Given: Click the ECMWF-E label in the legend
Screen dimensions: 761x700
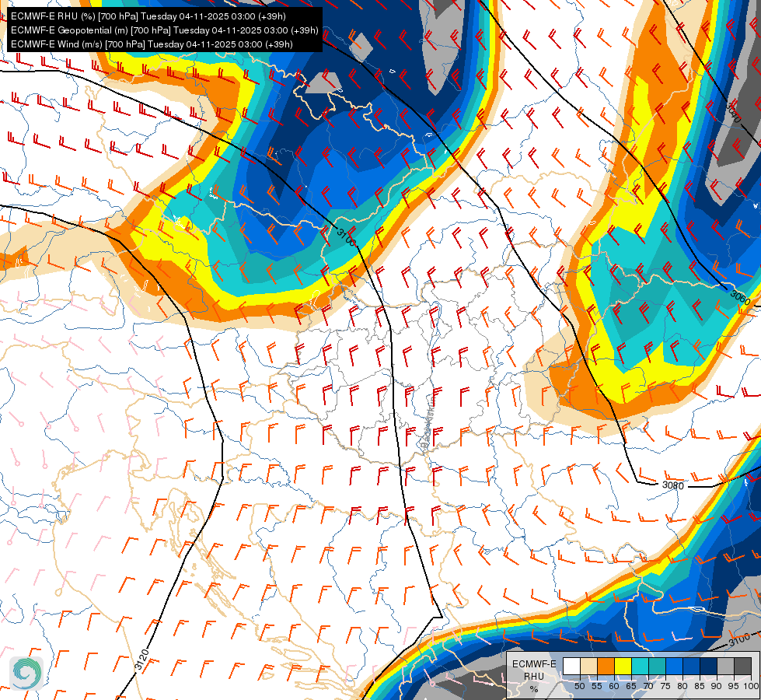Looking at the screenshot, I should pyautogui.click(x=534, y=664).
